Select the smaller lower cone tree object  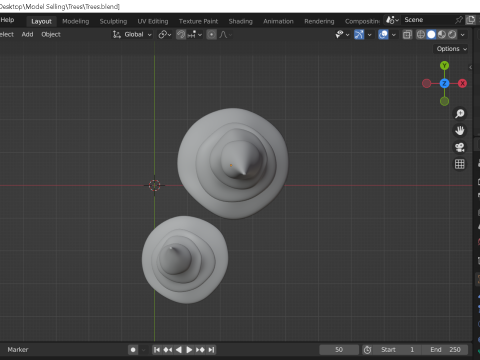click(185, 260)
